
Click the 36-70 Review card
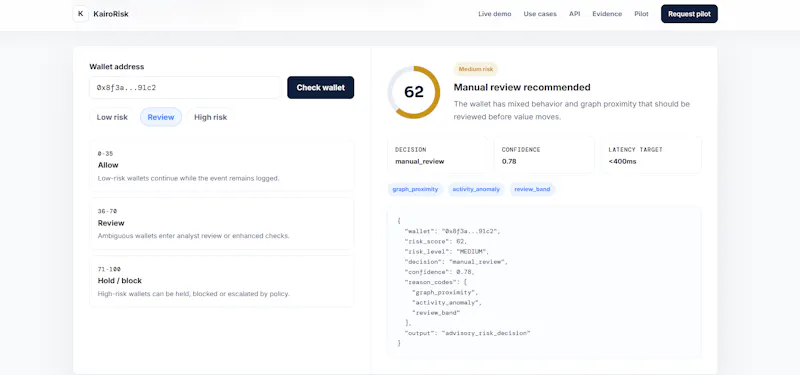pos(221,223)
